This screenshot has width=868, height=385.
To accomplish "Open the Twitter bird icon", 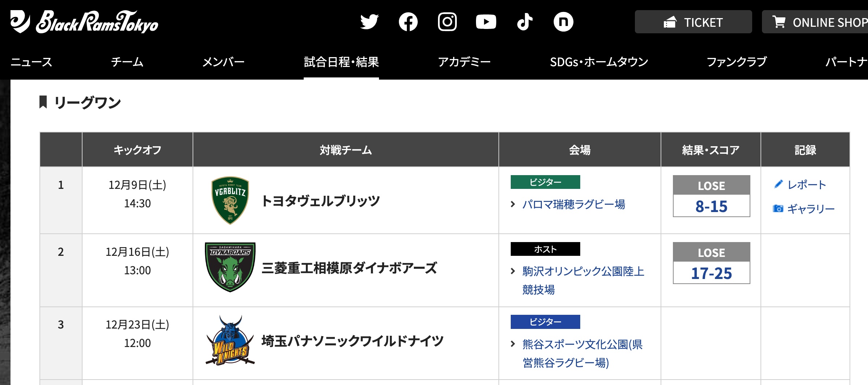I will tap(369, 22).
